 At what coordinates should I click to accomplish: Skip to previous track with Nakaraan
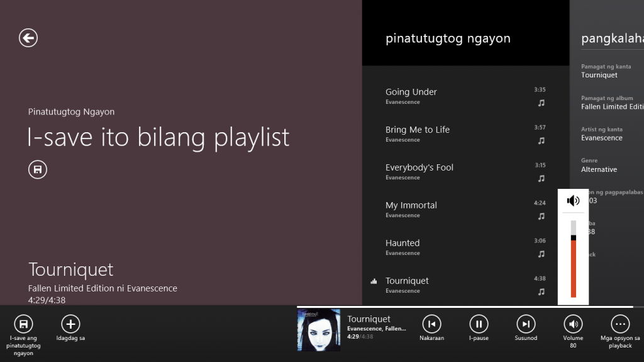[431, 324]
